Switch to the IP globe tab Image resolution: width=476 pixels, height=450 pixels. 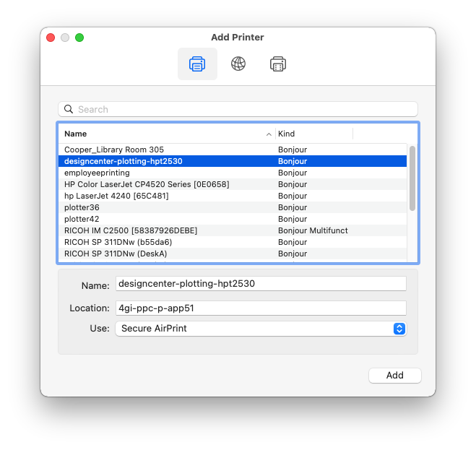pyautogui.click(x=238, y=64)
